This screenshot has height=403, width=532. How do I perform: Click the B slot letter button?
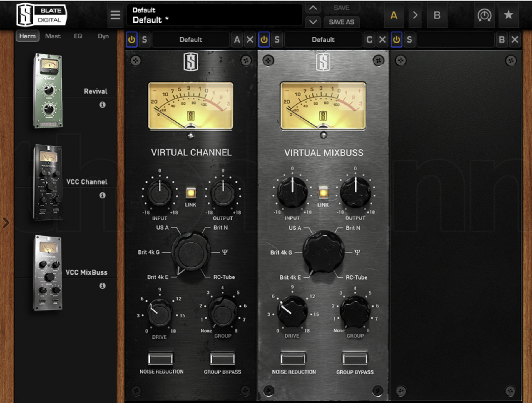point(502,39)
